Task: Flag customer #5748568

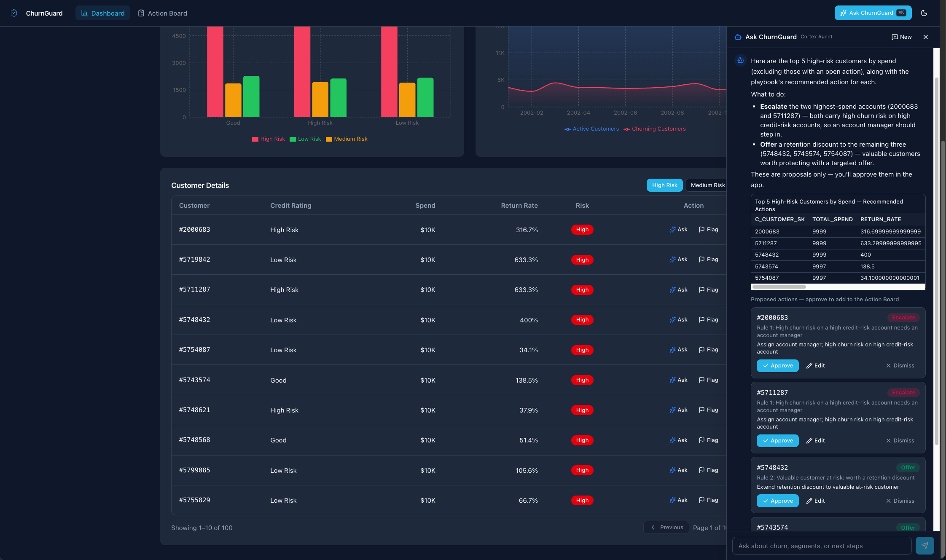Action: coord(708,440)
